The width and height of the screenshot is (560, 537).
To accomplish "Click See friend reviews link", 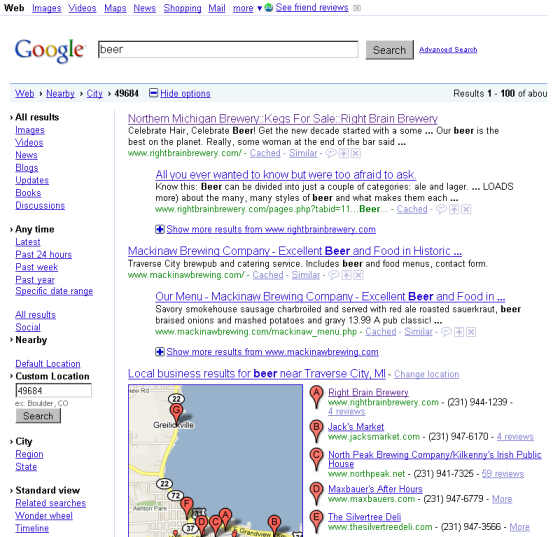I will (312, 7).
